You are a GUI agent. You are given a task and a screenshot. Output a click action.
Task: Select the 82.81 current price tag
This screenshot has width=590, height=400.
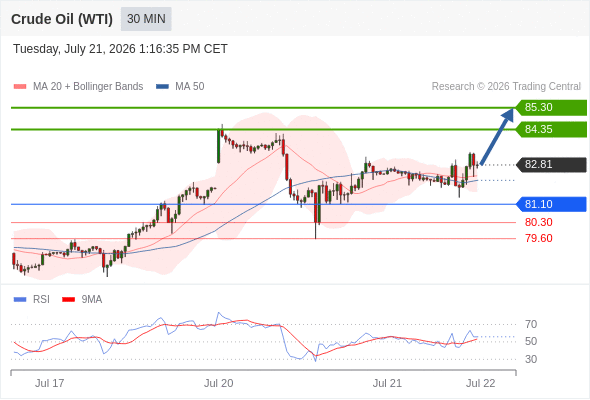[x=551, y=164]
